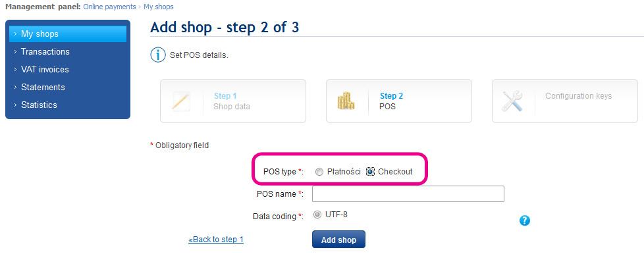Click the POS name text field
The height and width of the screenshot is (258, 644).
point(408,194)
